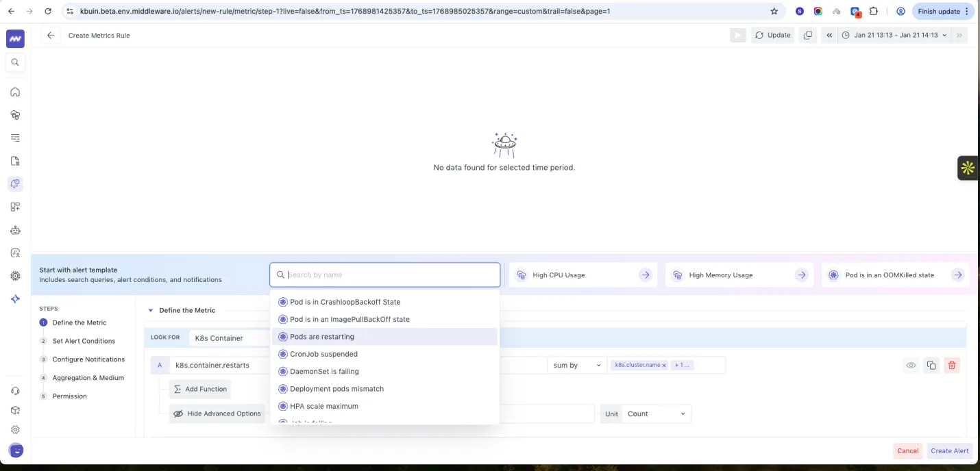Open the Chrome profile icon
This screenshot has width=980, height=471.
tap(901, 11)
